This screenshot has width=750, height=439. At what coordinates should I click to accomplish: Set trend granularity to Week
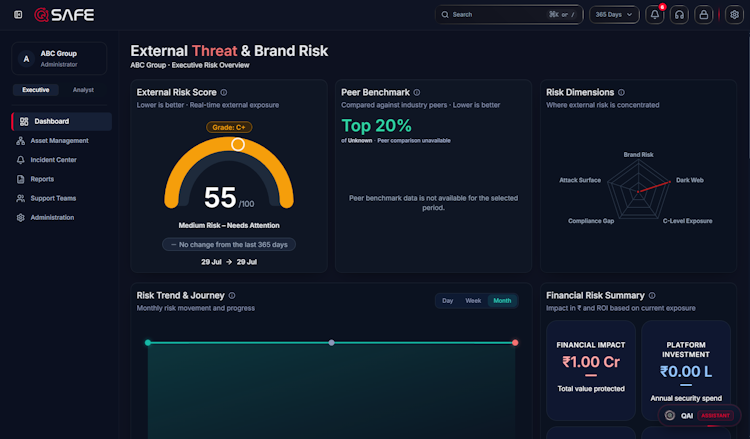(x=473, y=300)
